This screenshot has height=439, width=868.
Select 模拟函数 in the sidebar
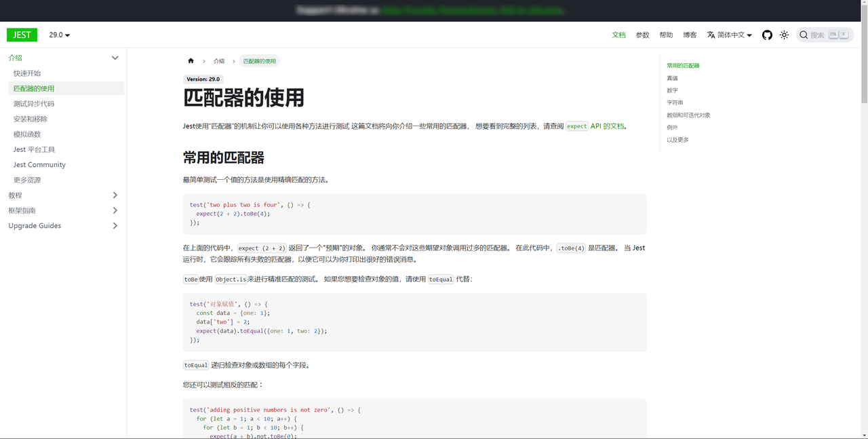tap(66, 134)
